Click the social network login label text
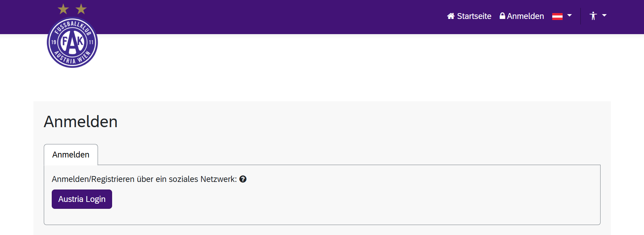Screen dimensions: 644x235 144,179
